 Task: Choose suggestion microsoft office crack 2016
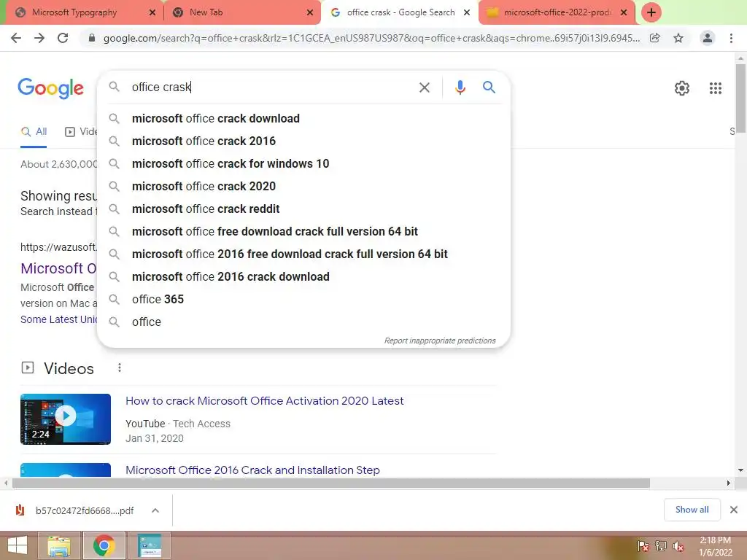click(x=303, y=141)
